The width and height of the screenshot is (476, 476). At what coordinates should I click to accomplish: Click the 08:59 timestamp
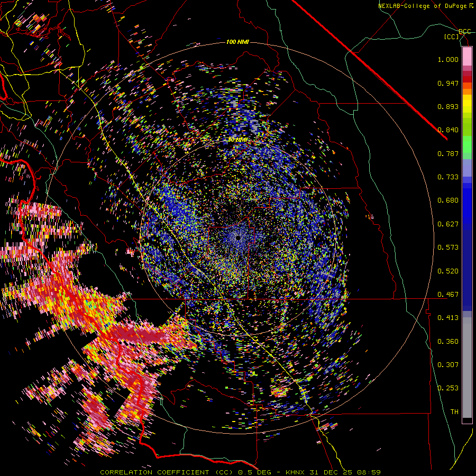tap(369, 472)
